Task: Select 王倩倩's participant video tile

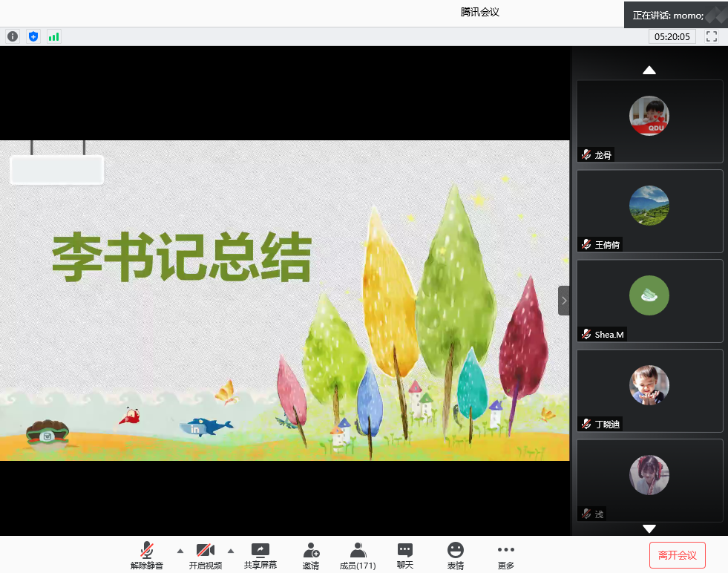Action: tap(649, 211)
